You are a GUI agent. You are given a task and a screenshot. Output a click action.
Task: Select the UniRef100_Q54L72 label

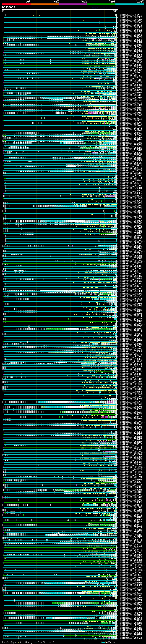point(131,77)
